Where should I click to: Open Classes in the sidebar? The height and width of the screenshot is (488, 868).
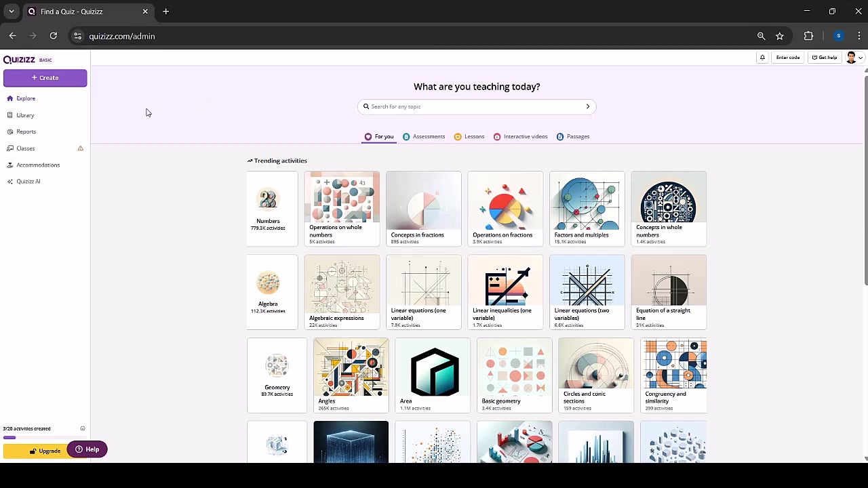pos(21,148)
